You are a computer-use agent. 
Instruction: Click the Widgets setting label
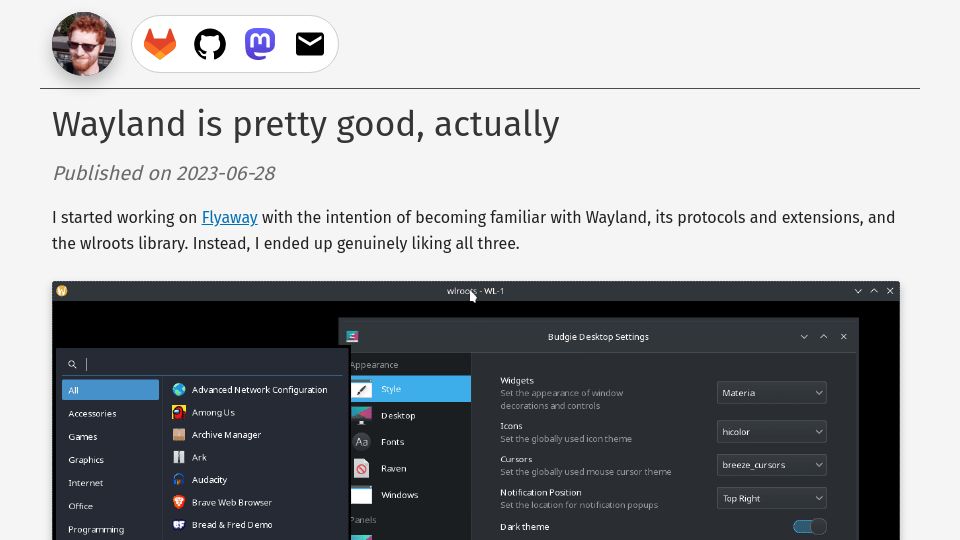pos(517,380)
